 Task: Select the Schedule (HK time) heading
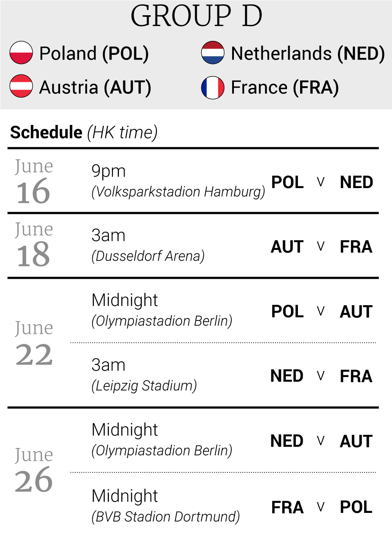click(x=84, y=132)
